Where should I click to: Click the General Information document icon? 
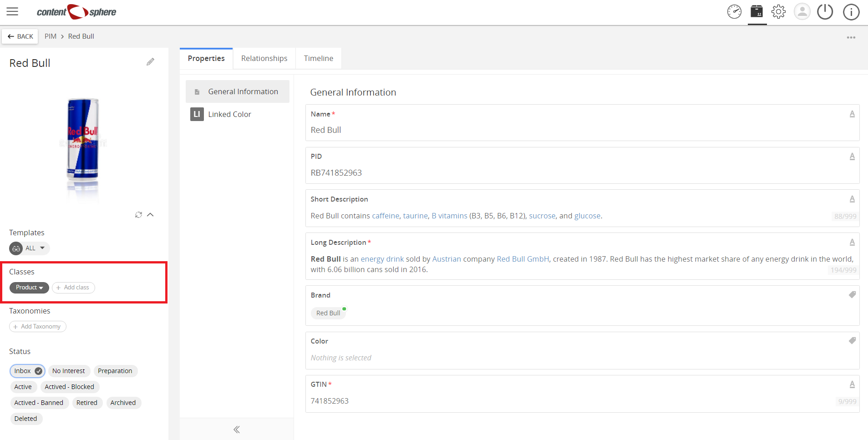pyautogui.click(x=197, y=92)
